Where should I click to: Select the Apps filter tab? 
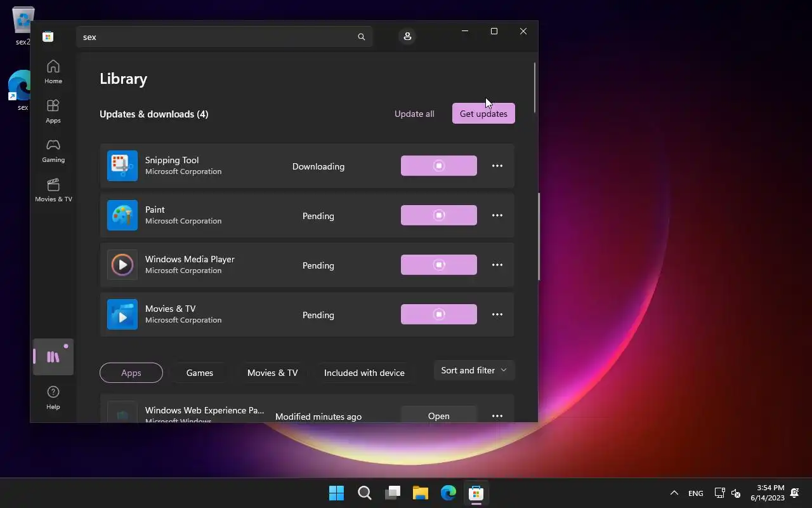point(131,373)
